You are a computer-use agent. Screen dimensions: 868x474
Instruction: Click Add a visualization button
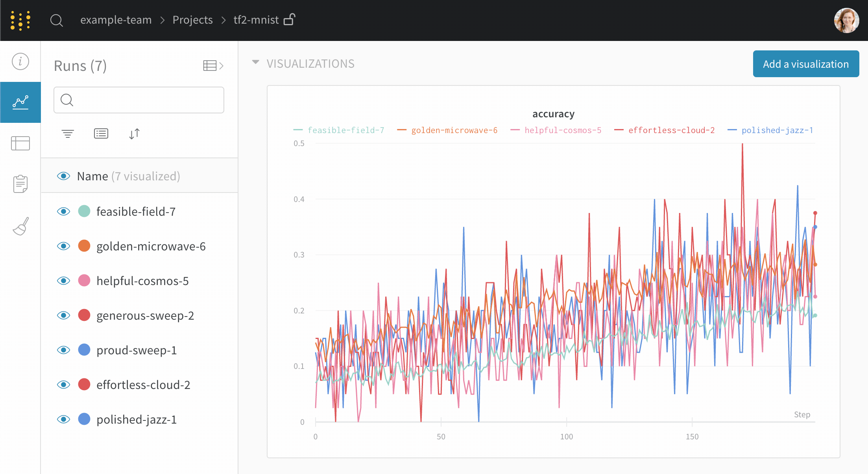(x=805, y=64)
